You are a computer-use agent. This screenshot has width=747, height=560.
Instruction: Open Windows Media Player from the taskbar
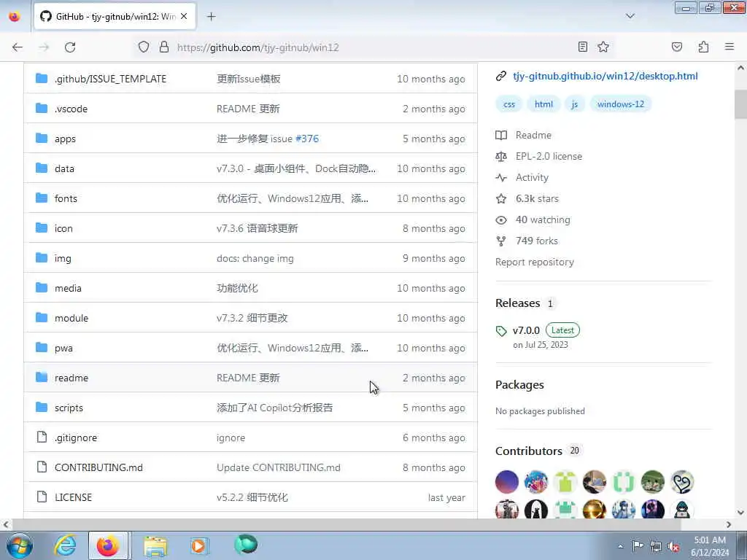199,545
